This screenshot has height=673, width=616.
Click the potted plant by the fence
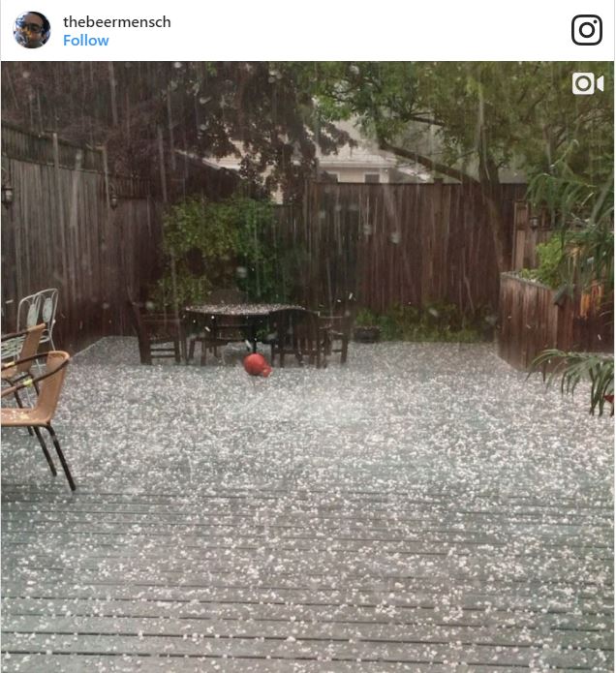coord(367,326)
